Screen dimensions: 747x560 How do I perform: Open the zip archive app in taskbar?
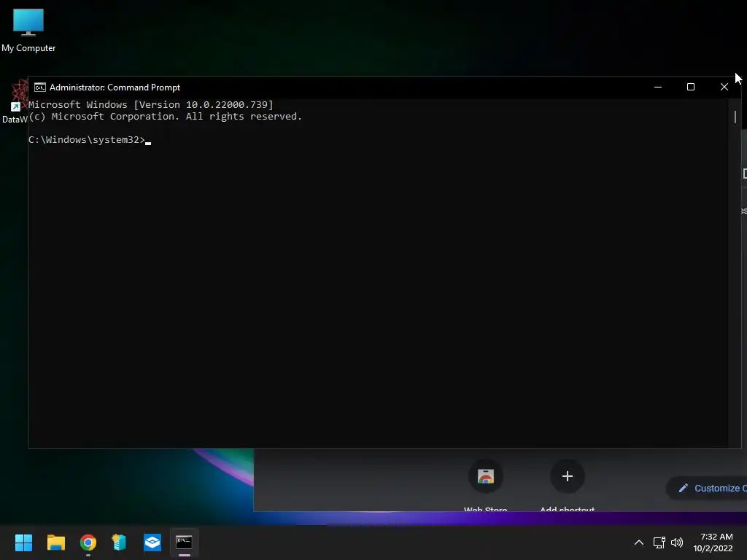pos(119,542)
